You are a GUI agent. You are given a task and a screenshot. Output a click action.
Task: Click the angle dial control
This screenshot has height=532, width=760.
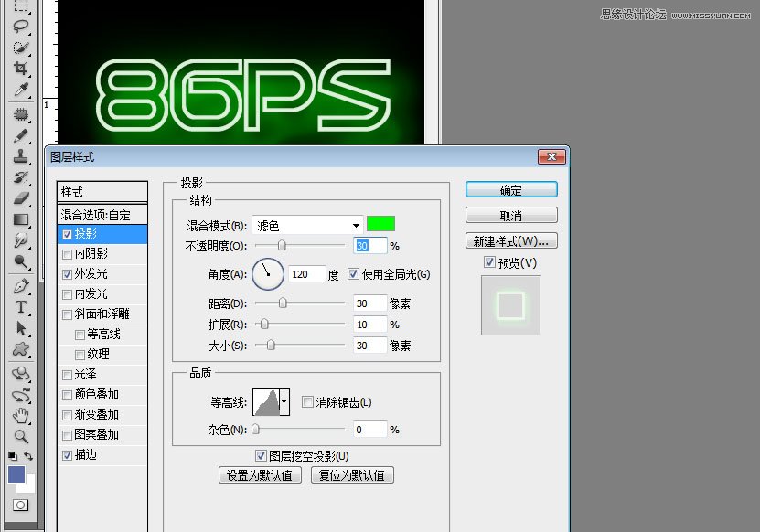tap(268, 274)
